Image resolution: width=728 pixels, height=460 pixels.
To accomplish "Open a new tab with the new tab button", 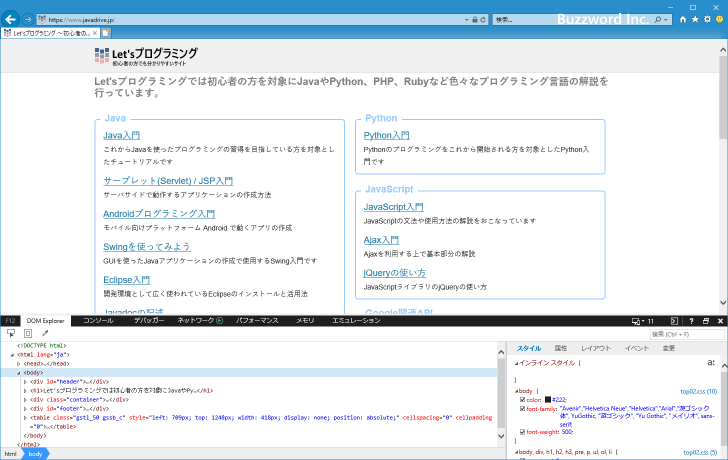I will pos(106,33).
